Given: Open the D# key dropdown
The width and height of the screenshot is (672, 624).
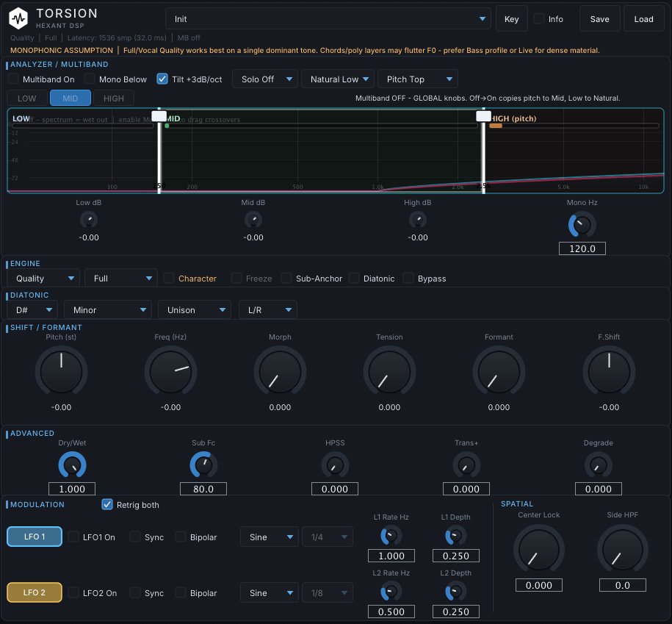Looking at the screenshot, I should 32,309.
